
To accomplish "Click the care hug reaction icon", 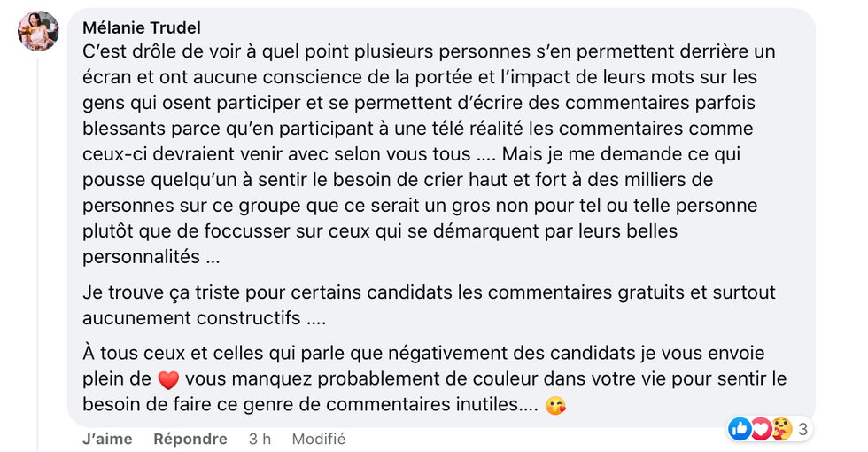I will [780, 430].
